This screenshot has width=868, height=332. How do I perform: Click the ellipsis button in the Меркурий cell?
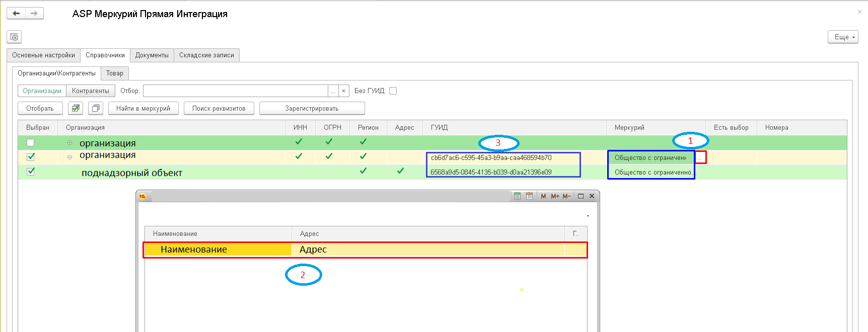tap(700, 157)
